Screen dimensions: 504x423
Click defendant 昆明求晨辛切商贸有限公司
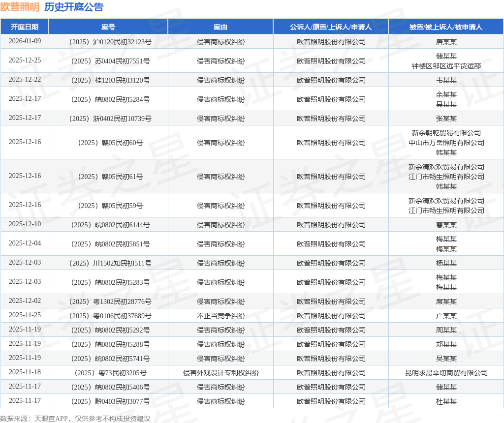(x=446, y=373)
